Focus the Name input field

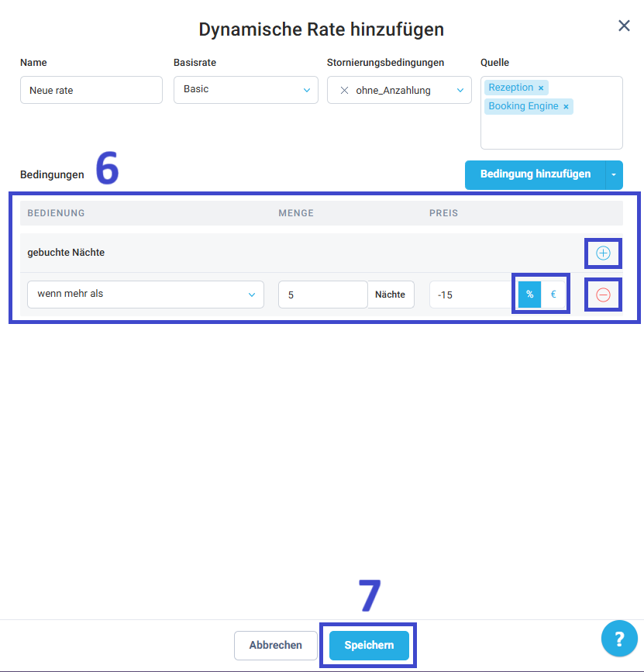click(x=91, y=90)
